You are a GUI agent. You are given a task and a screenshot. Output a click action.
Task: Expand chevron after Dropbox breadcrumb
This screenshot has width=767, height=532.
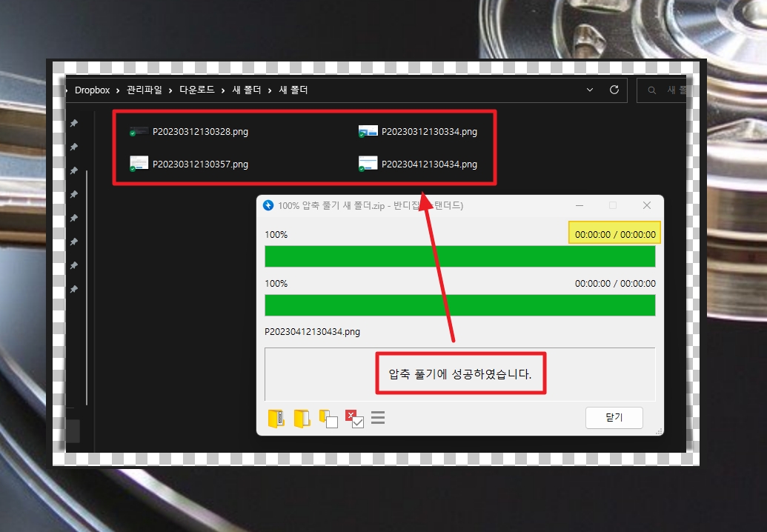pyautogui.click(x=118, y=90)
